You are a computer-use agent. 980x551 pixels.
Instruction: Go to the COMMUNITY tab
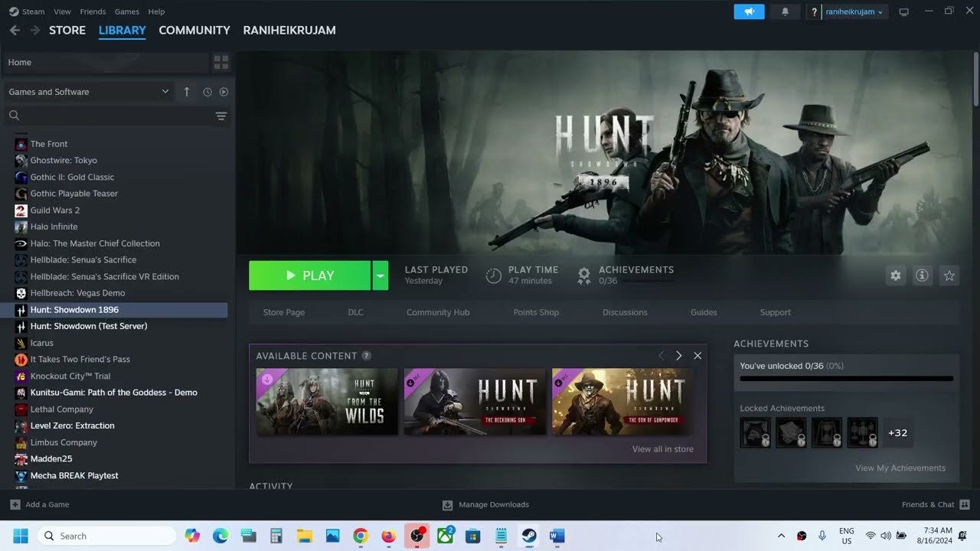(194, 30)
